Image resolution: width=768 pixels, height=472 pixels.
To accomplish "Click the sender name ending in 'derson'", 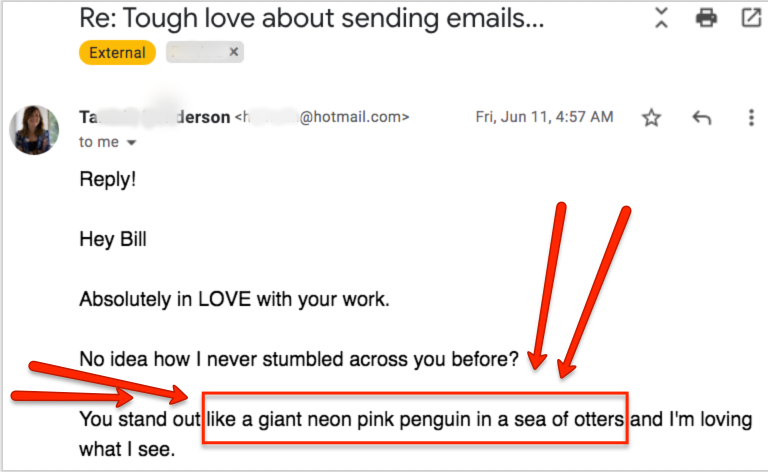I will (155, 117).
